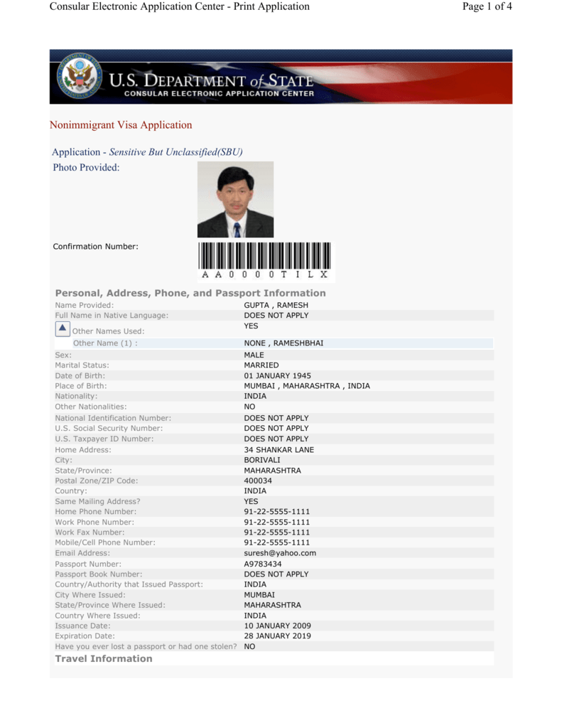Click the applicant photo thumbnail
The width and height of the screenshot is (562, 728).
pos(235,200)
